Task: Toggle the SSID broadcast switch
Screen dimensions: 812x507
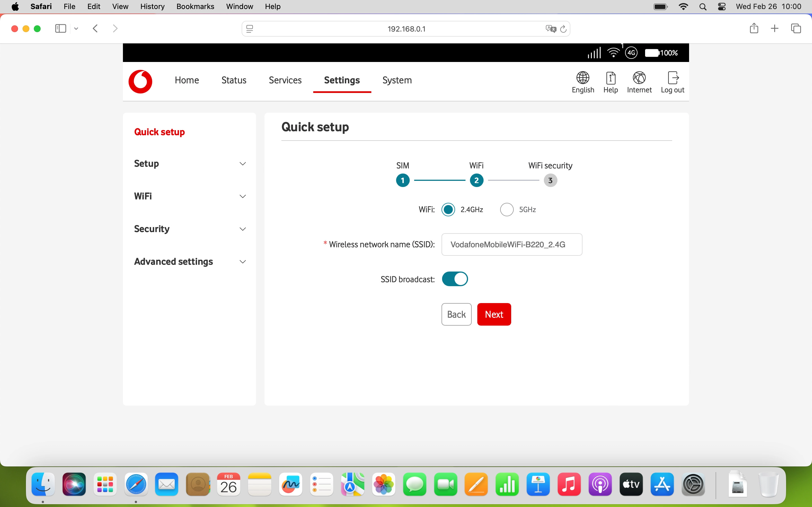Action: coord(455,279)
